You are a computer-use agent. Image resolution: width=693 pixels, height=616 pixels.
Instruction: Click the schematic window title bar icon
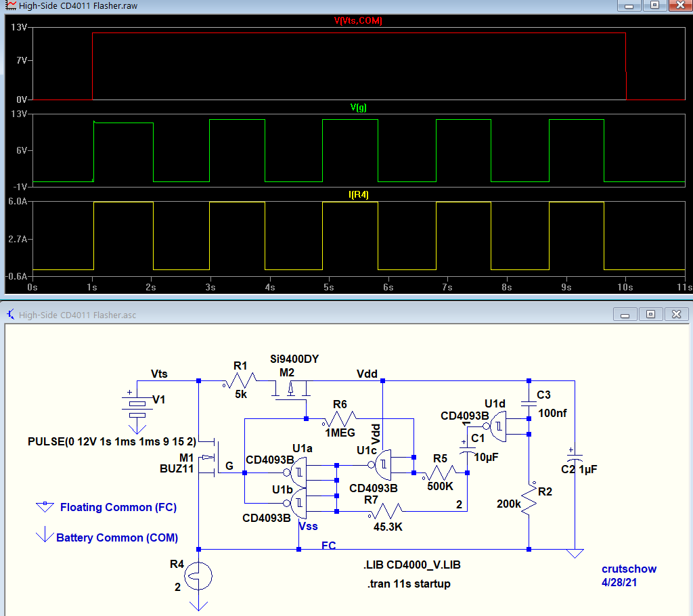coord(11,314)
